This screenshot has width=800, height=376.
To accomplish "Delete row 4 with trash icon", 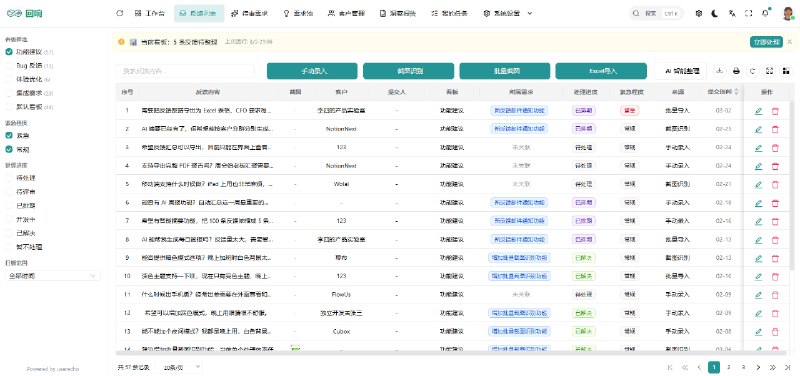I will [x=775, y=166].
